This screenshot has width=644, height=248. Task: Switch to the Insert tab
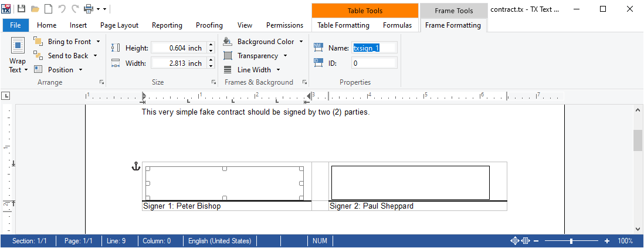(x=78, y=25)
